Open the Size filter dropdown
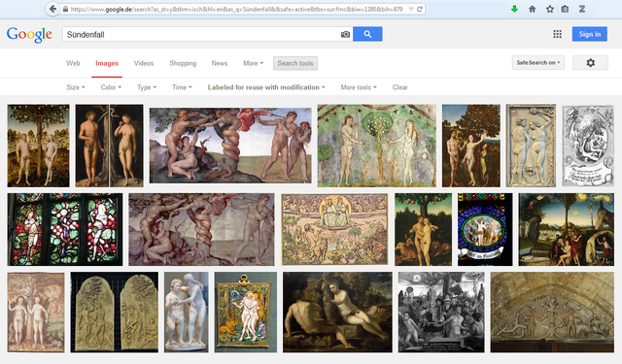 point(76,87)
